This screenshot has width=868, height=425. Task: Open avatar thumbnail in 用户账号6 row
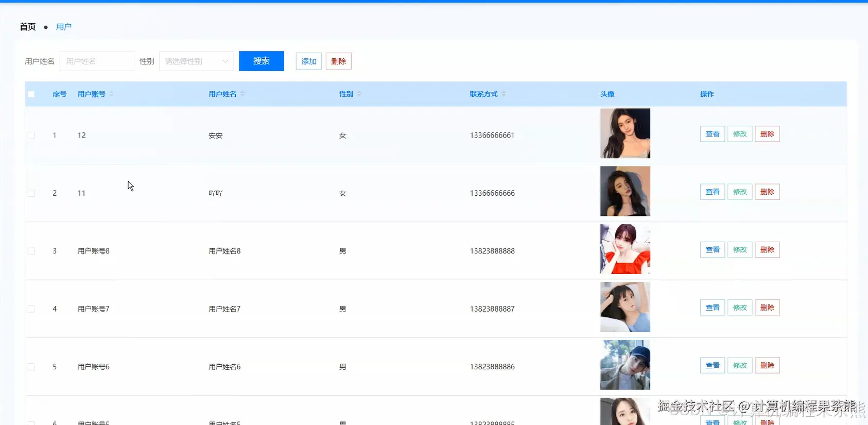[625, 365]
